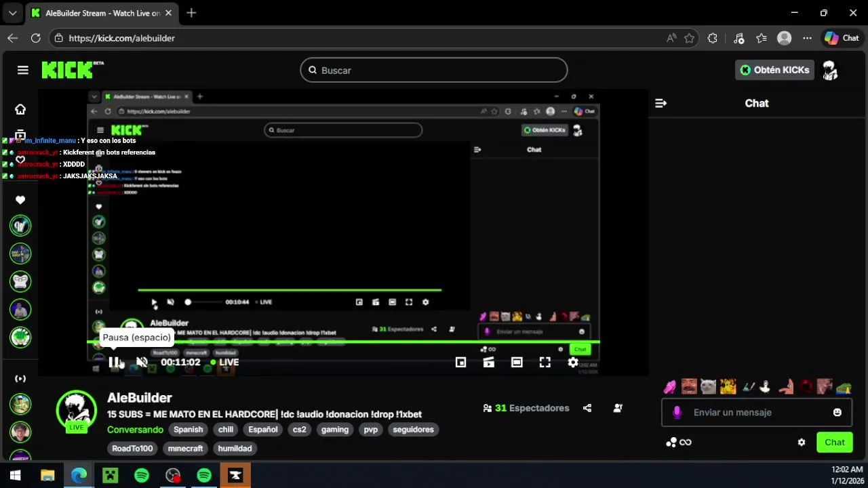868x488 pixels.
Task: Insert the laughing man emote
Action: 689,387
